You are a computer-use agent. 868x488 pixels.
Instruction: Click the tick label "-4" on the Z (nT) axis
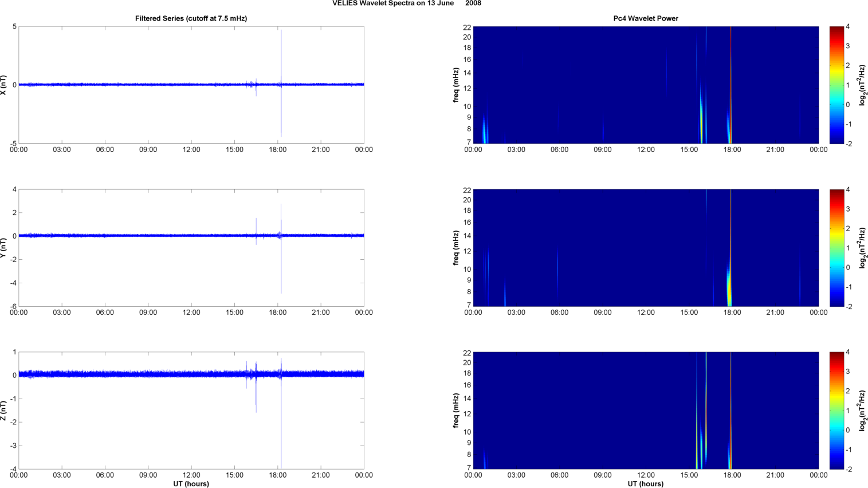tap(13, 469)
